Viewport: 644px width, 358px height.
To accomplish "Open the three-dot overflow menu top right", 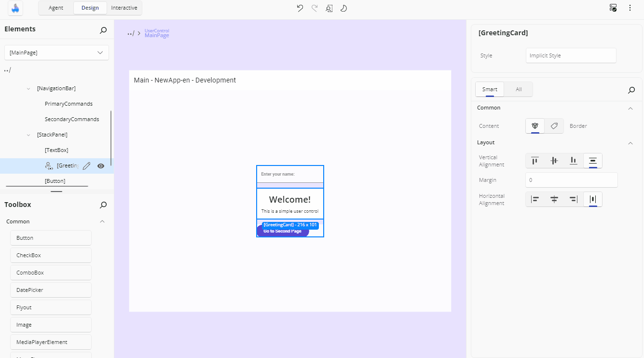I will [x=629, y=8].
